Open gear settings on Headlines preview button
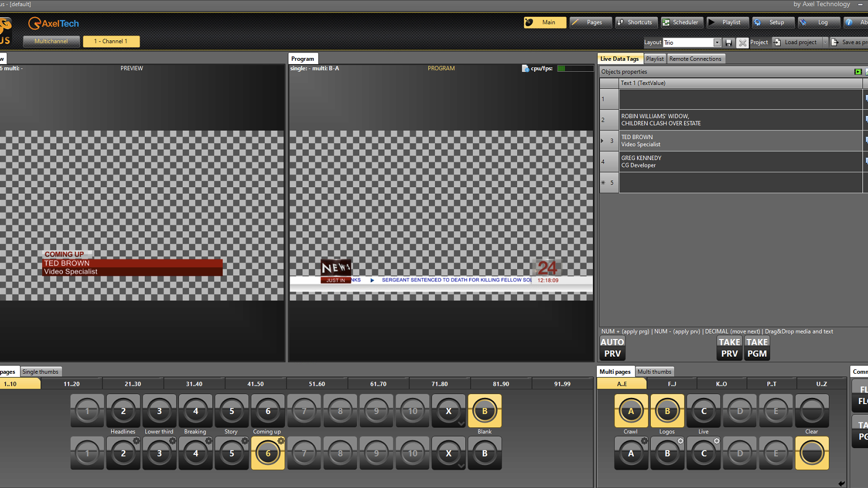This screenshot has width=868, height=488. tap(136, 441)
